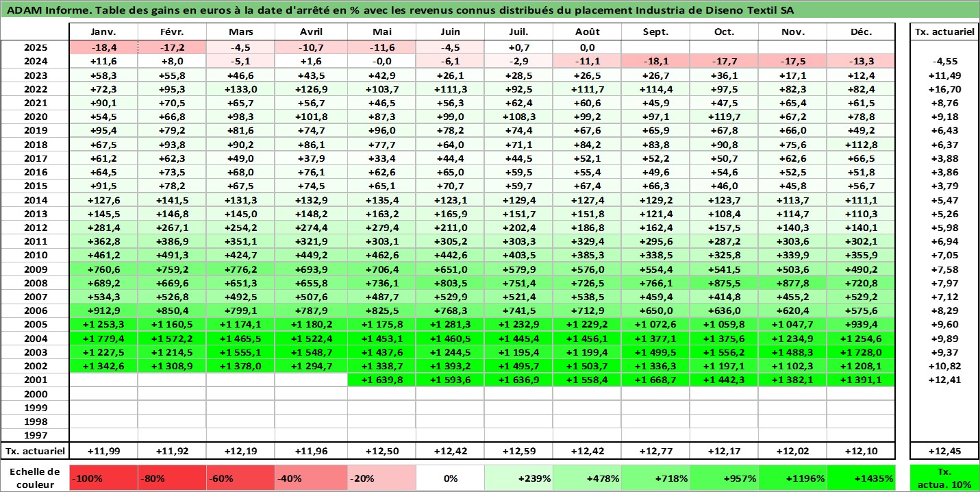Click the -20% light pink swatch
The height and width of the screenshot is (492, 980).
(x=381, y=478)
